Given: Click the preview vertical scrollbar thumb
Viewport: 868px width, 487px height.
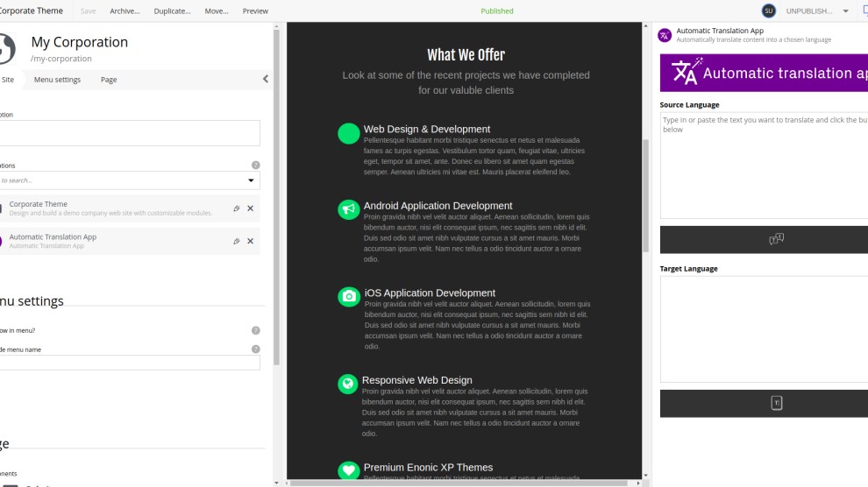Looking at the screenshot, I should 645,195.
